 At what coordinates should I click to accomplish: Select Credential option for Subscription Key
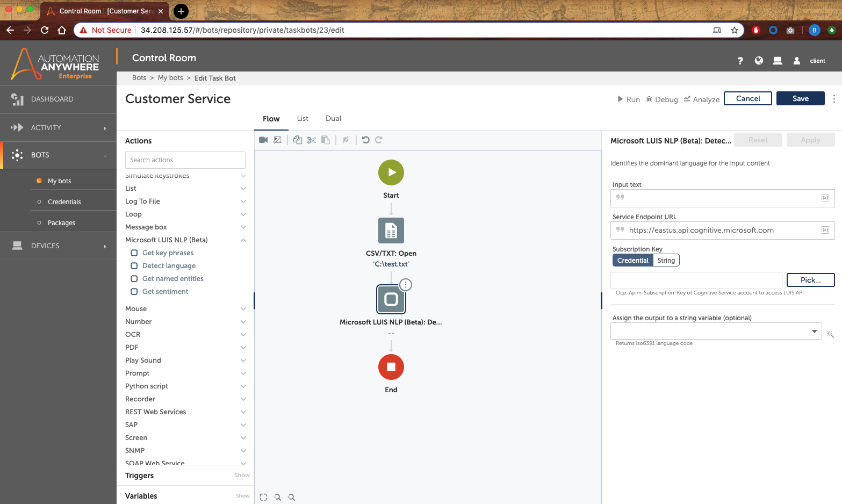(x=632, y=261)
